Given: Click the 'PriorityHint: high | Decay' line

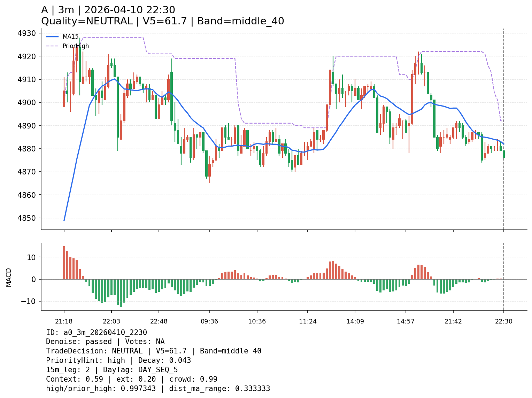Looking at the screenshot, I should tap(118, 361).
